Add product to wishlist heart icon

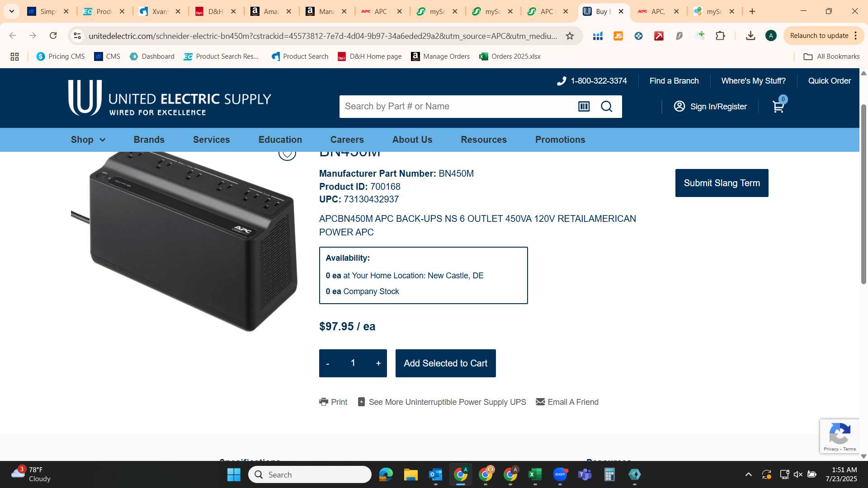[x=287, y=154]
